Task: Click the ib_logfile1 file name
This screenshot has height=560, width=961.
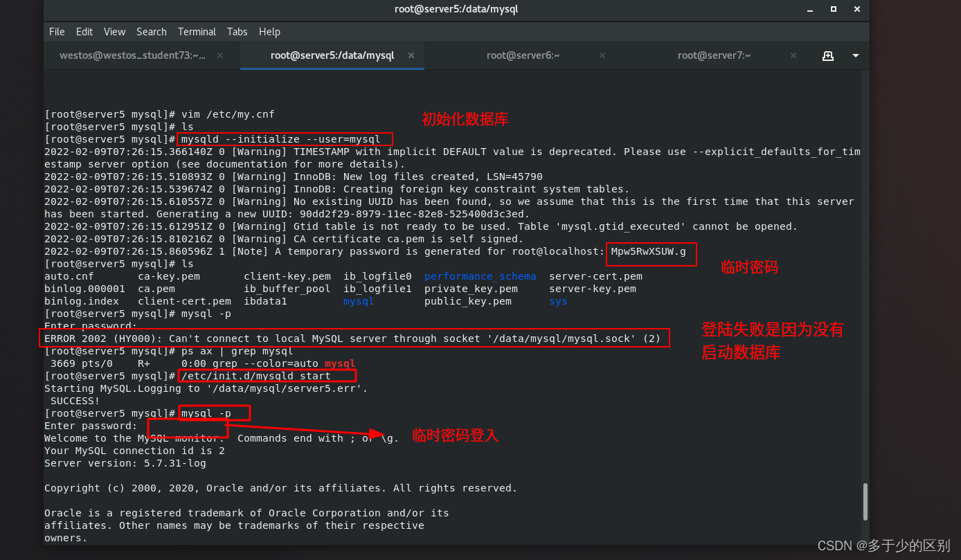Action: pyautogui.click(x=377, y=289)
